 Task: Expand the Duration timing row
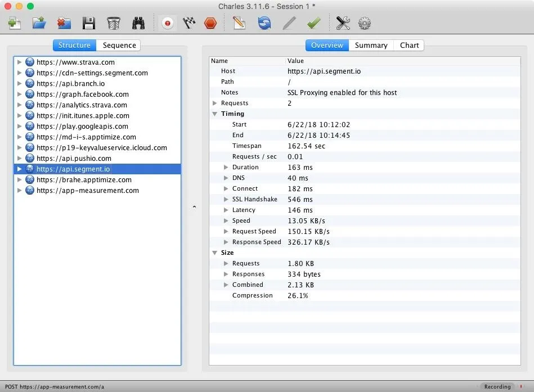coord(226,167)
